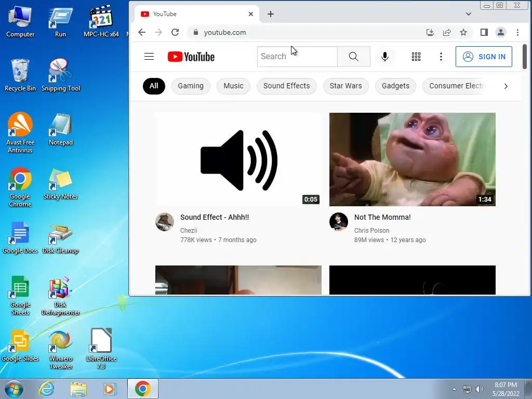Open the Not The Momma video thumbnail
This screenshot has height=399, width=532.
pos(412,159)
